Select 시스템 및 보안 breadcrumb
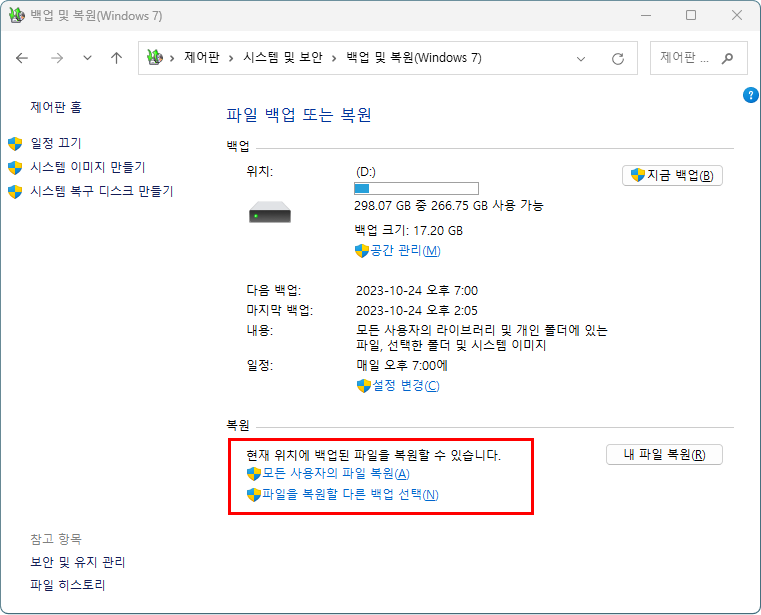The image size is (761, 615). (282, 58)
